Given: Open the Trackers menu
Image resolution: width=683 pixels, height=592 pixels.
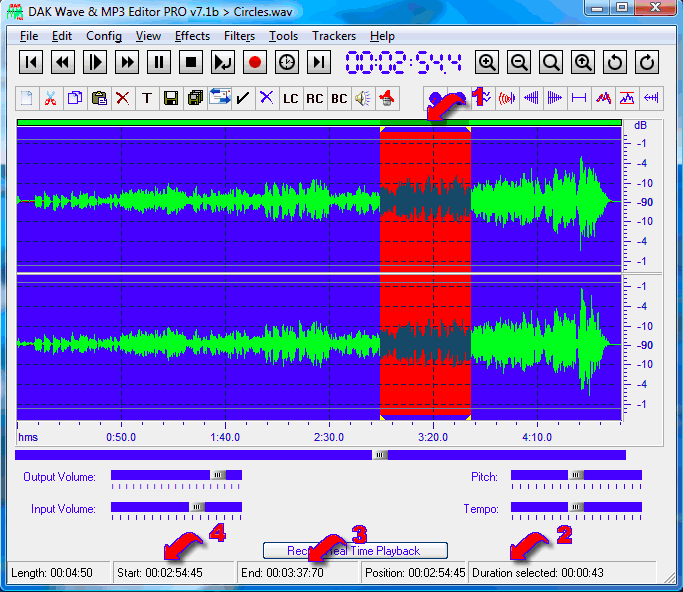Looking at the screenshot, I should [334, 36].
